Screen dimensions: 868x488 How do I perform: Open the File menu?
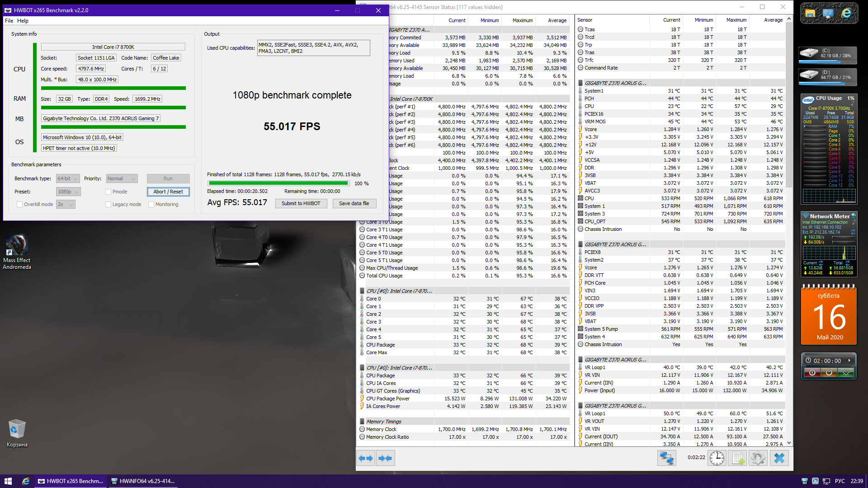(x=9, y=21)
